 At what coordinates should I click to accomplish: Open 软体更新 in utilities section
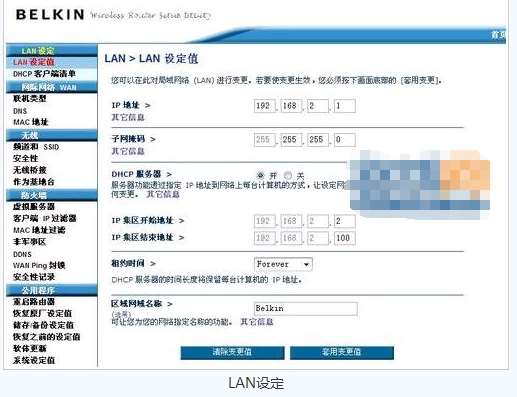[29, 348]
